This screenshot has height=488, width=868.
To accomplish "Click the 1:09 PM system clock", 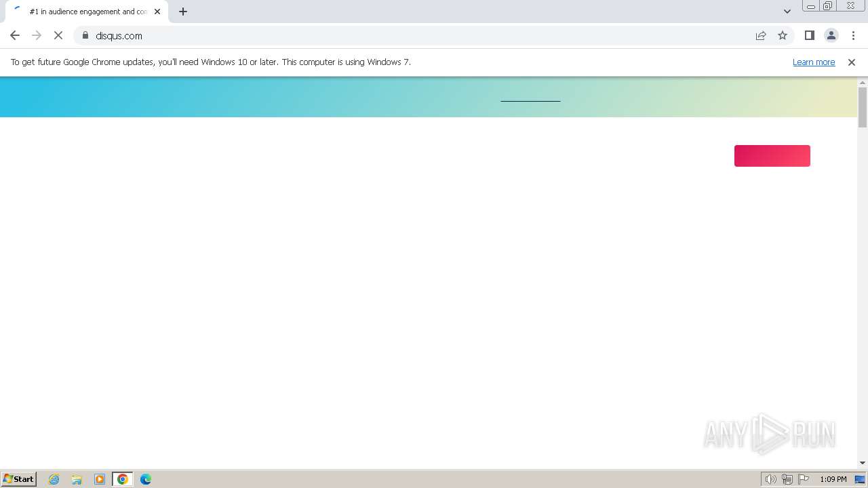I will click(x=833, y=479).
